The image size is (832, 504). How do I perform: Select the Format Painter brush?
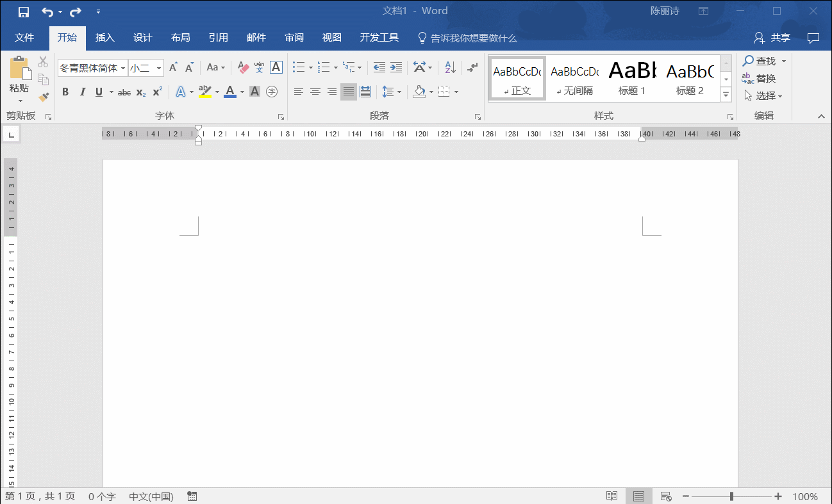(43, 97)
